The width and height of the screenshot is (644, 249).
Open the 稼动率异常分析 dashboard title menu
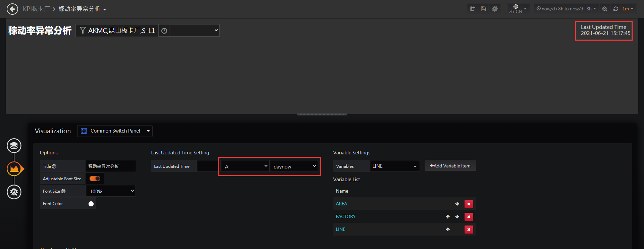coord(82,9)
